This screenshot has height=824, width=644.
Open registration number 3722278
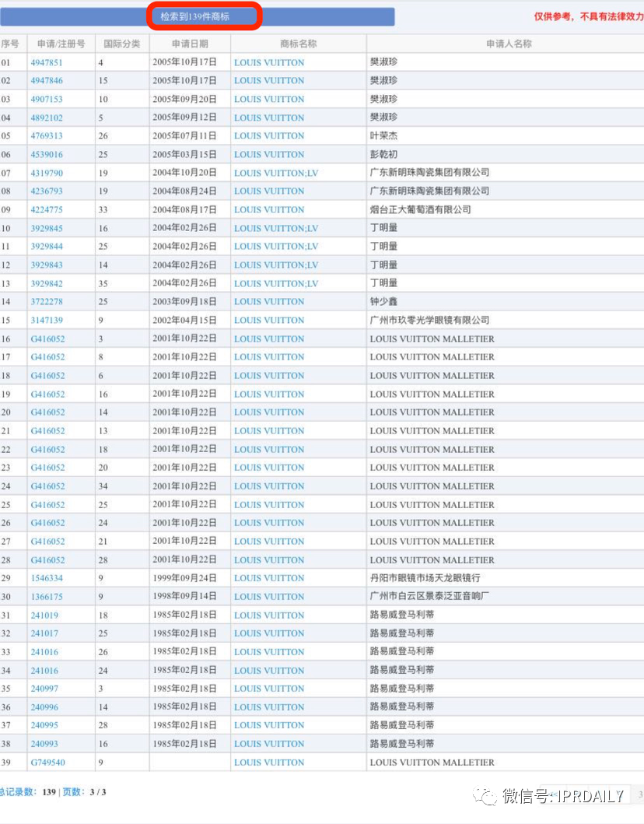(46, 302)
